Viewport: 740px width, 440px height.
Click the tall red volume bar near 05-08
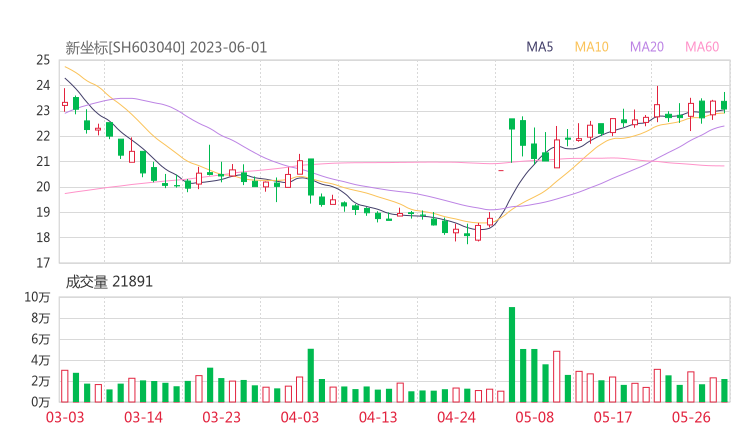pos(556,377)
